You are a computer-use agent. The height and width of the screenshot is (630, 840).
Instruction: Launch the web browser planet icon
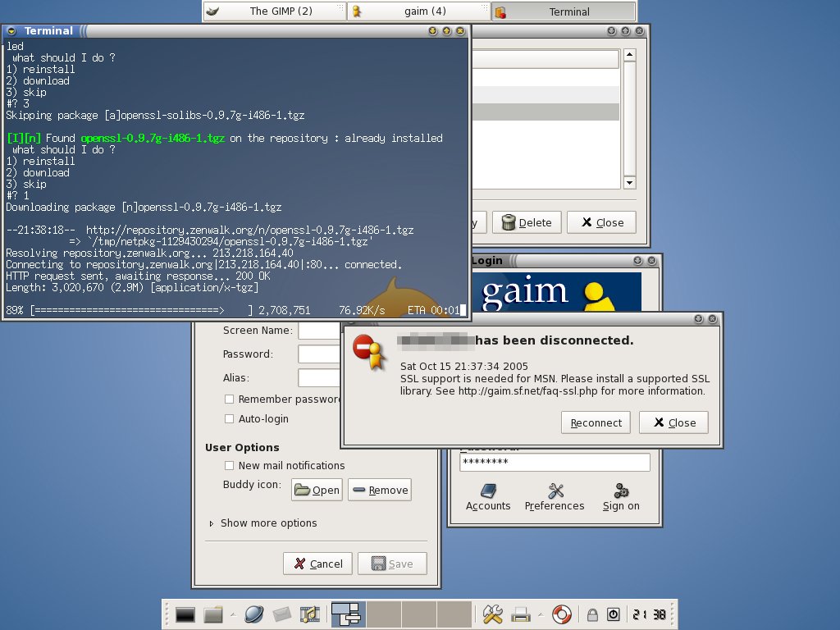point(253,614)
